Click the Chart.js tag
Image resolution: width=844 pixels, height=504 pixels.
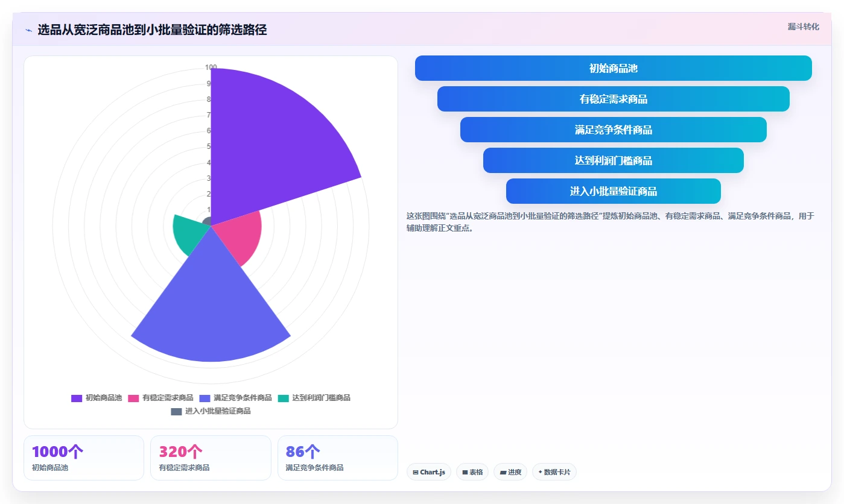[429, 472]
